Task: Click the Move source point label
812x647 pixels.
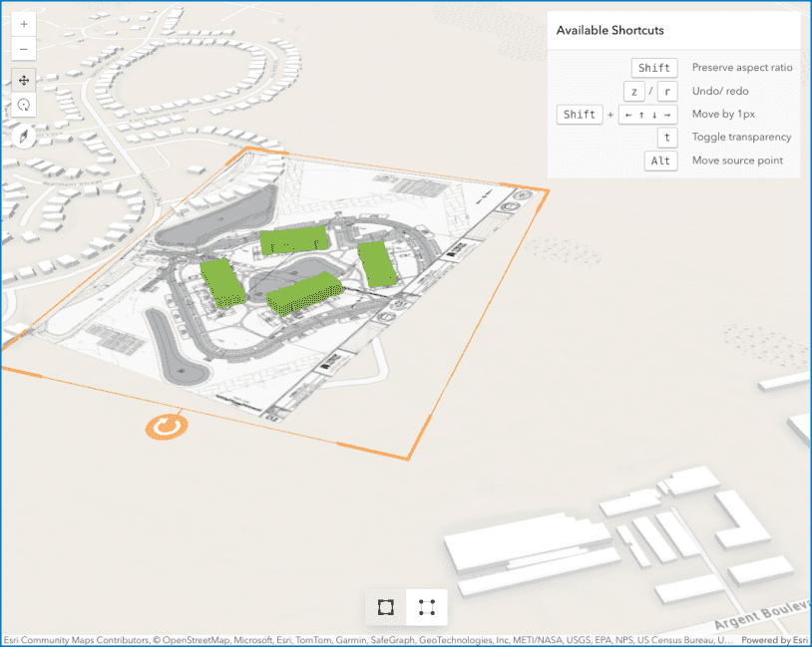Action: pos(737,161)
